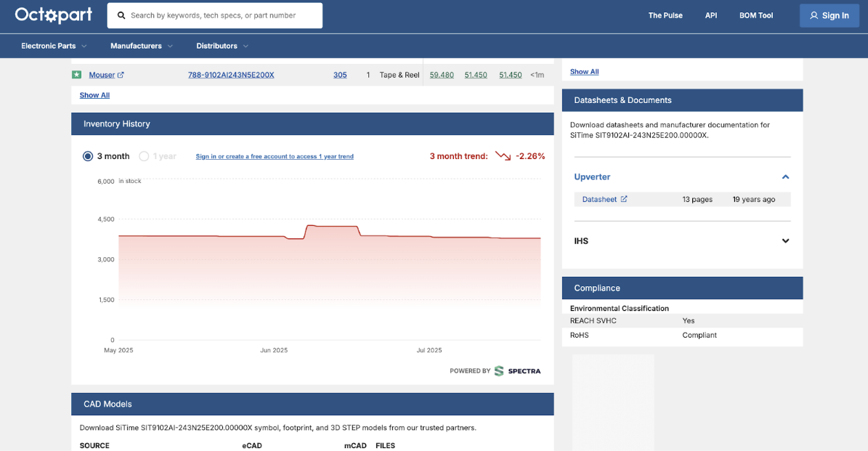Open SKU 788-9102AI243N5E200X link
Image resolution: width=868 pixels, height=451 pixels.
(231, 75)
